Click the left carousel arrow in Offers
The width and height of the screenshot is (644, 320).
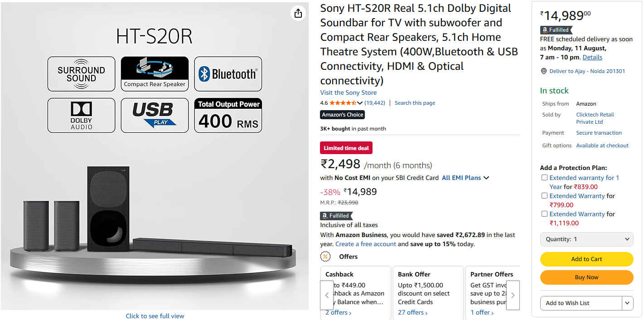[327, 295]
